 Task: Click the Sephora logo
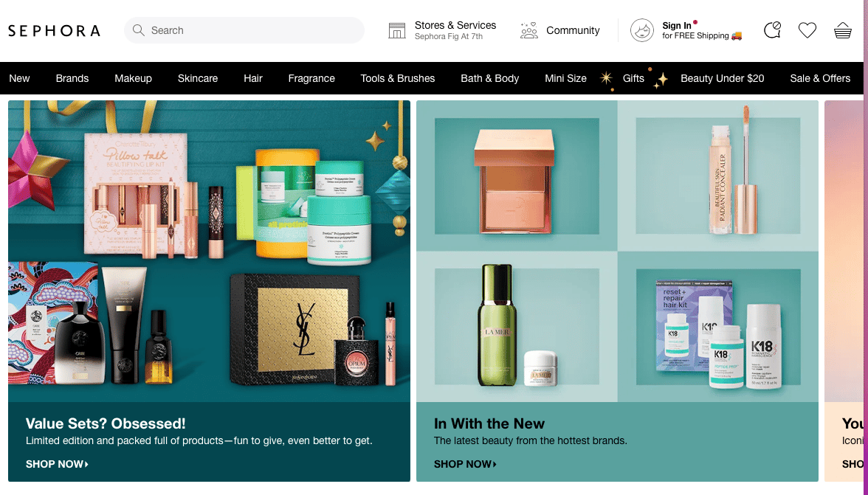(55, 30)
